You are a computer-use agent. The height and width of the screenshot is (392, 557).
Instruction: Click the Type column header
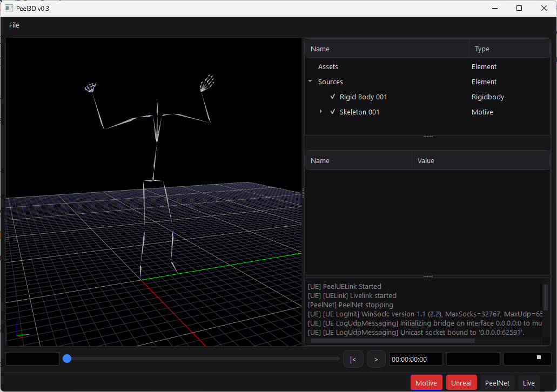tap(482, 49)
